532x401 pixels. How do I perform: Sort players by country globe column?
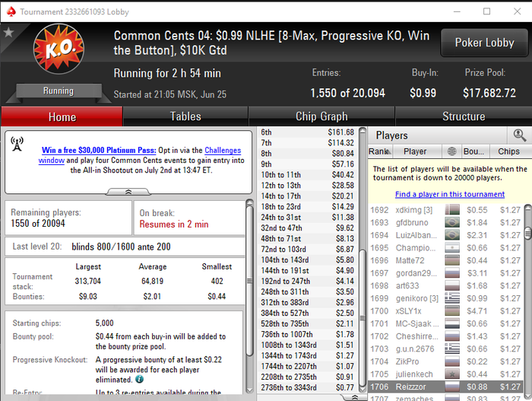coord(452,151)
